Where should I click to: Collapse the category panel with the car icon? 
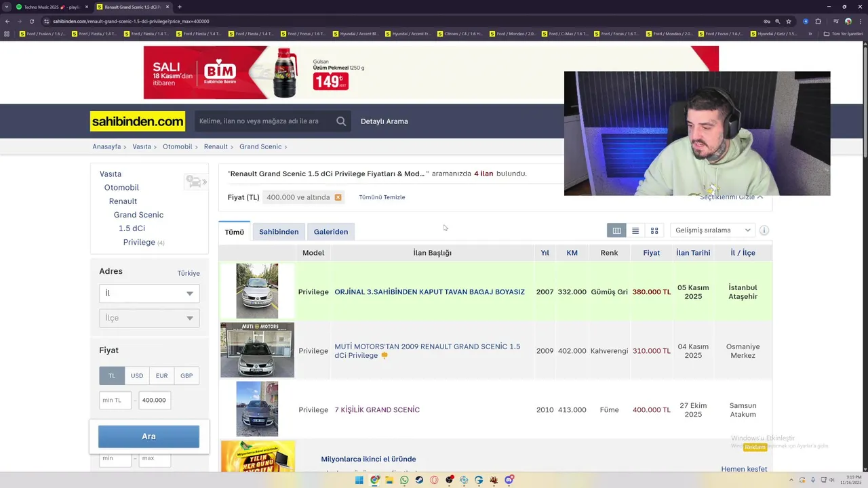(196, 182)
